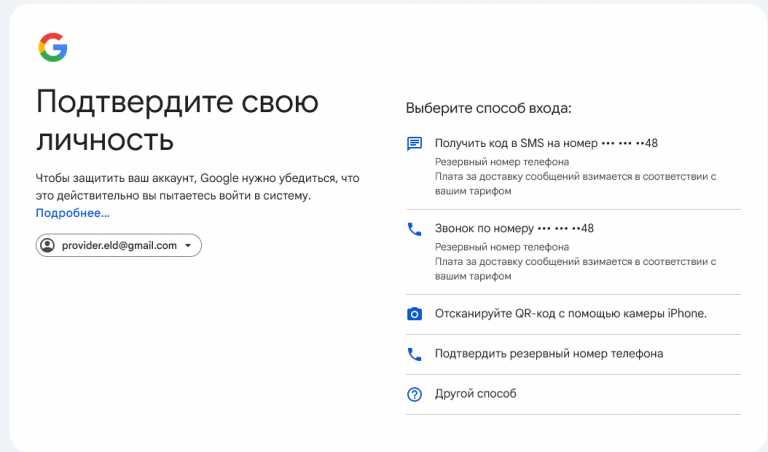The width and height of the screenshot is (768, 452).
Task: Click phone icon beside "Подтвердить резервный номер телефона"
Action: (x=414, y=354)
